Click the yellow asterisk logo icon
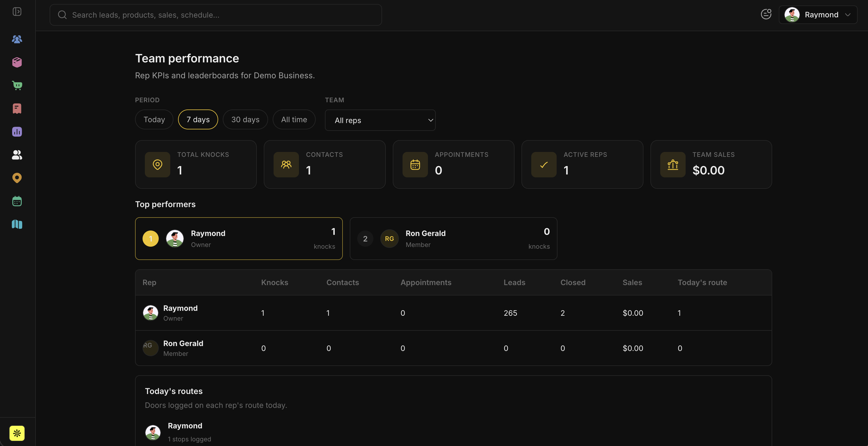The width and height of the screenshot is (868, 446). pyautogui.click(x=17, y=433)
